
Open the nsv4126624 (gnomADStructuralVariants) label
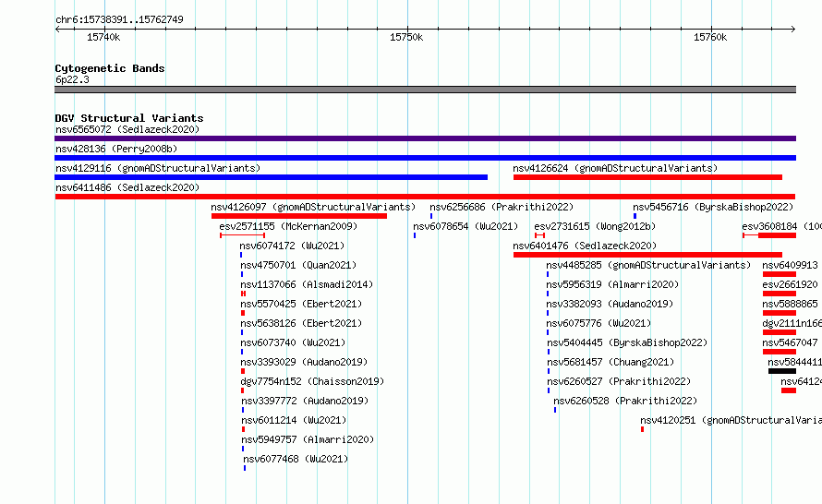click(615, 168)
